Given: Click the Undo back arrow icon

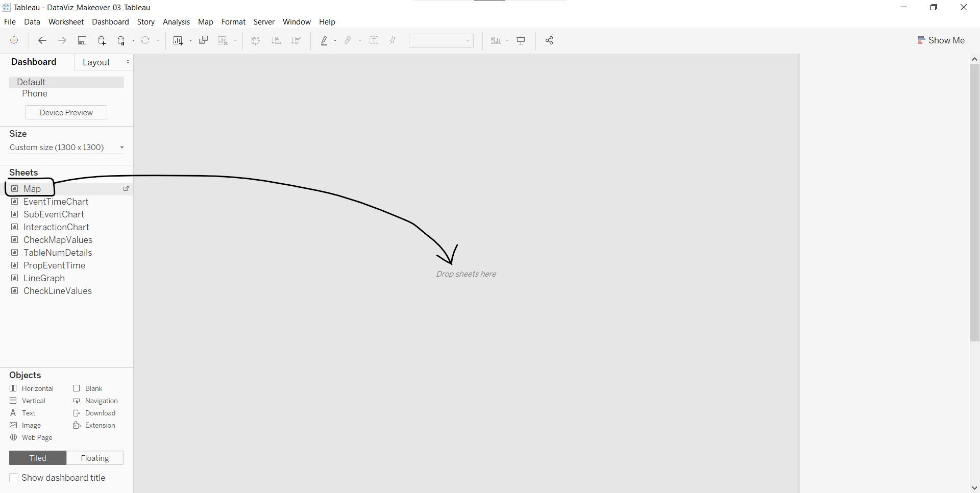Looking at the screenshot, I should point(42,41).
